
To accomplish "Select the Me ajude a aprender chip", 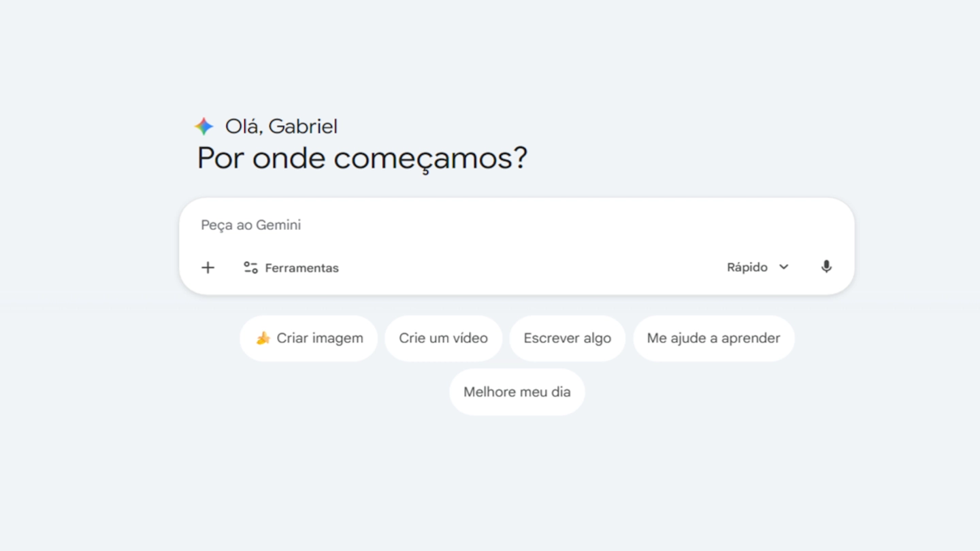I will coord(713,338).
